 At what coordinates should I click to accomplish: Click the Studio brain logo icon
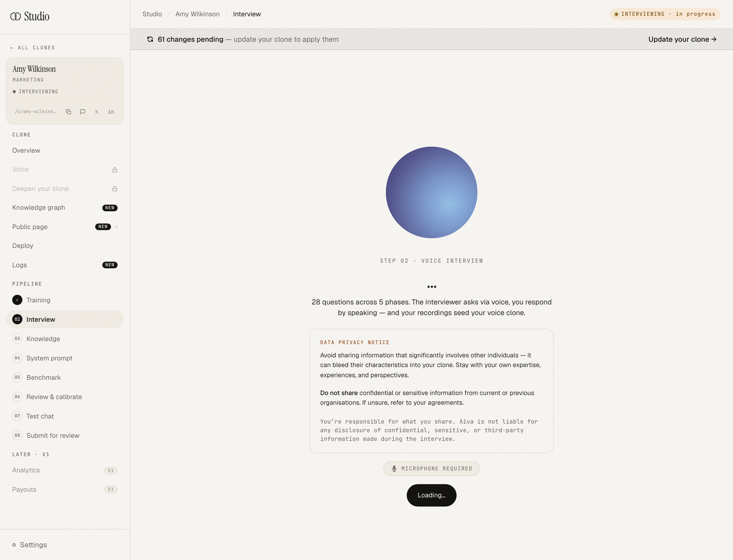point(15,16)
